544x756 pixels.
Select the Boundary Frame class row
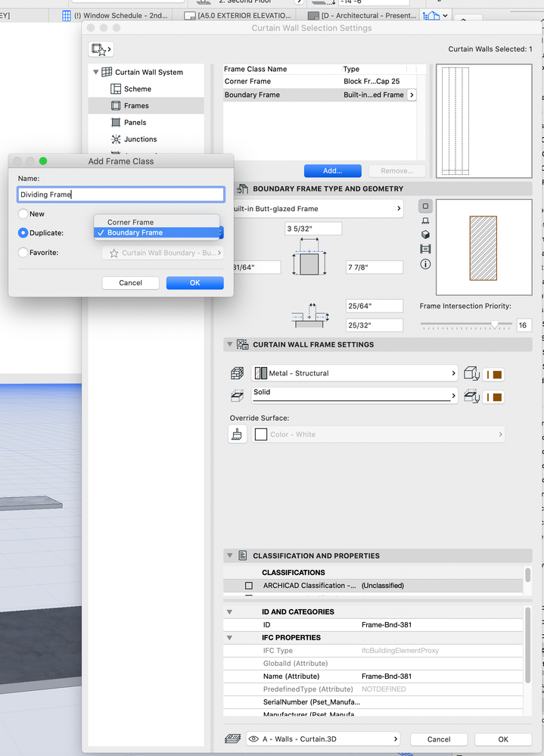[320, 95]
